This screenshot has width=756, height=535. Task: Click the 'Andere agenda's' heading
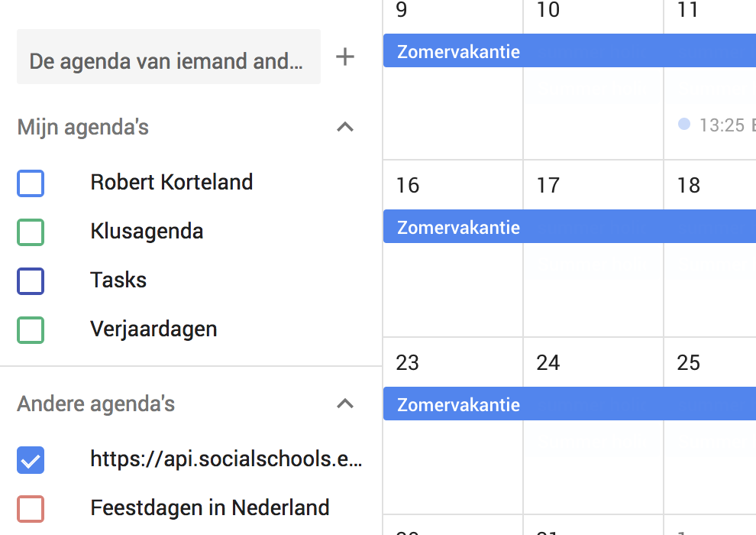96,404
